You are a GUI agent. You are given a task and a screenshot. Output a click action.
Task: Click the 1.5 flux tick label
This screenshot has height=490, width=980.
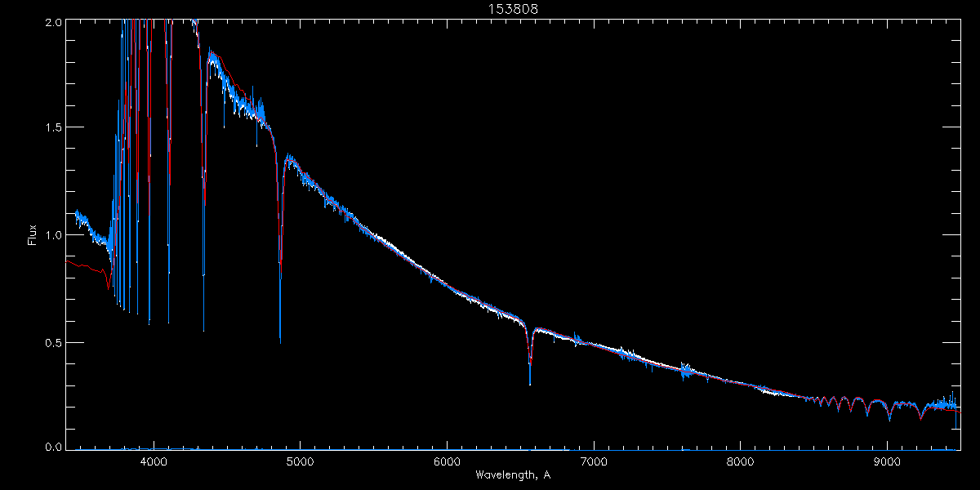tap(53, 127)
